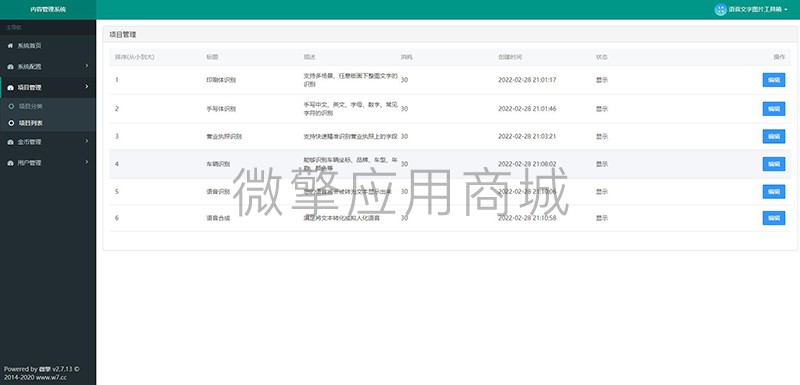The height and width of the screenshot is (385, 800).
Task: Click the sort number 6 in the 语音合成 row
Action: [x=117, y=218]
